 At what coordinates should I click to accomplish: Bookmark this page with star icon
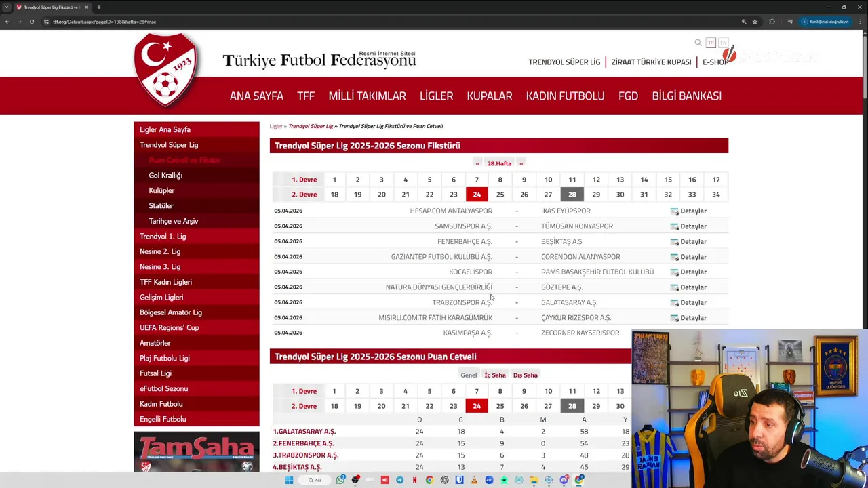[x=755, y=22]
